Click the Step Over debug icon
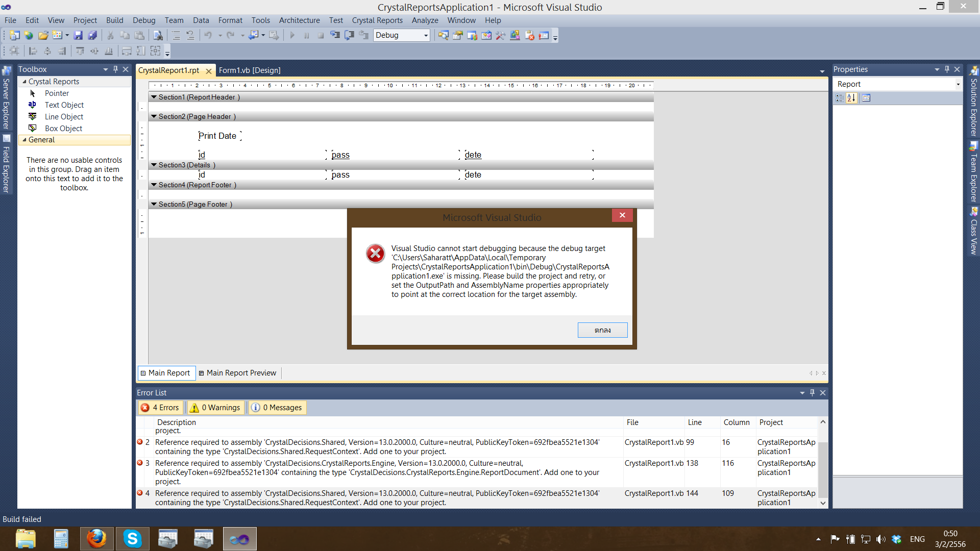 [x=349, y=35]
